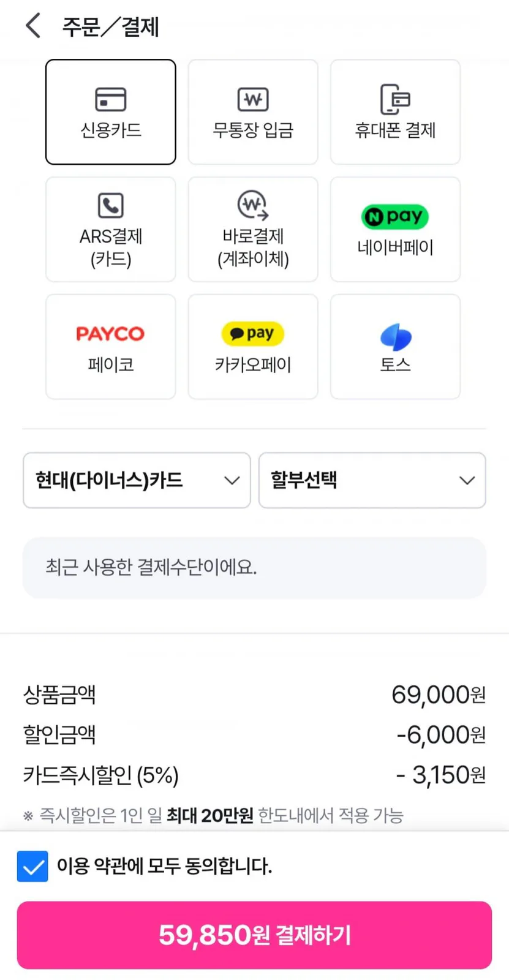Tap the 최근 사용한 결제수단이에요 notice box
The width and height of the screenshot is (509, 980).
(254, 568)
